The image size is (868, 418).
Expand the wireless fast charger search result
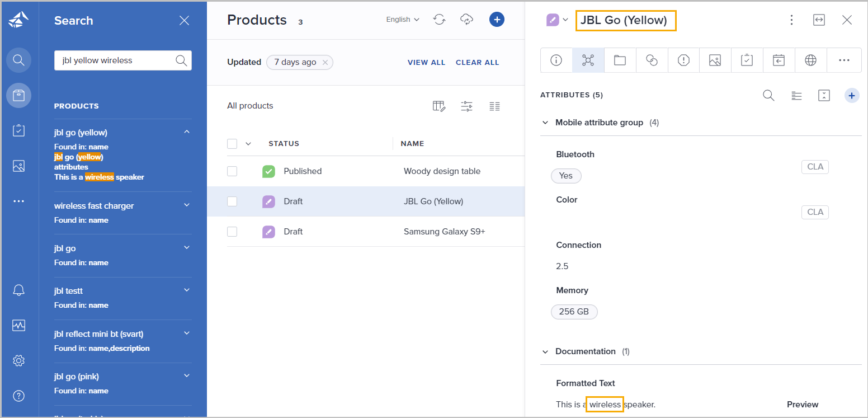[x=187, y=205]
